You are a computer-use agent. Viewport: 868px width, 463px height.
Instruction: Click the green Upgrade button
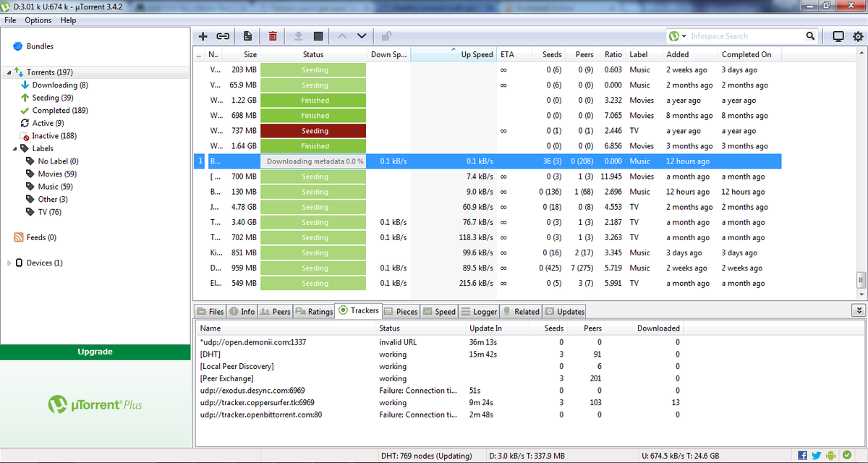point(95,352)
